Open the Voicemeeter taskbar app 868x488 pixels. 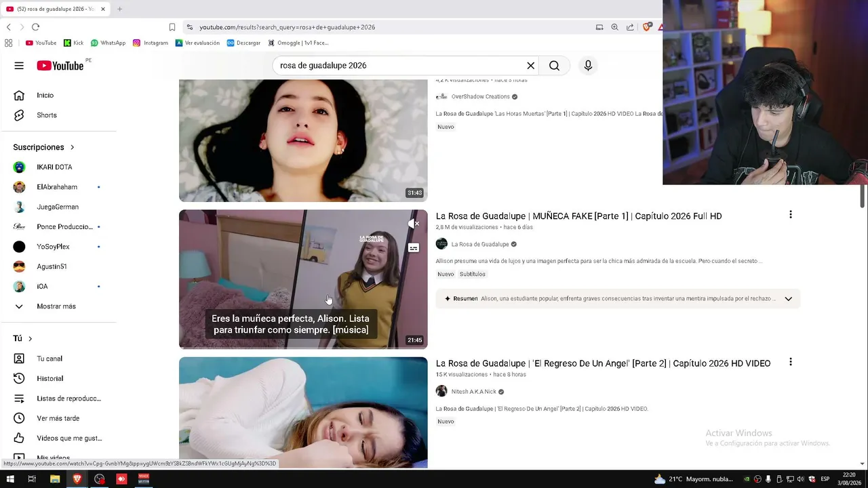point(144,479)
